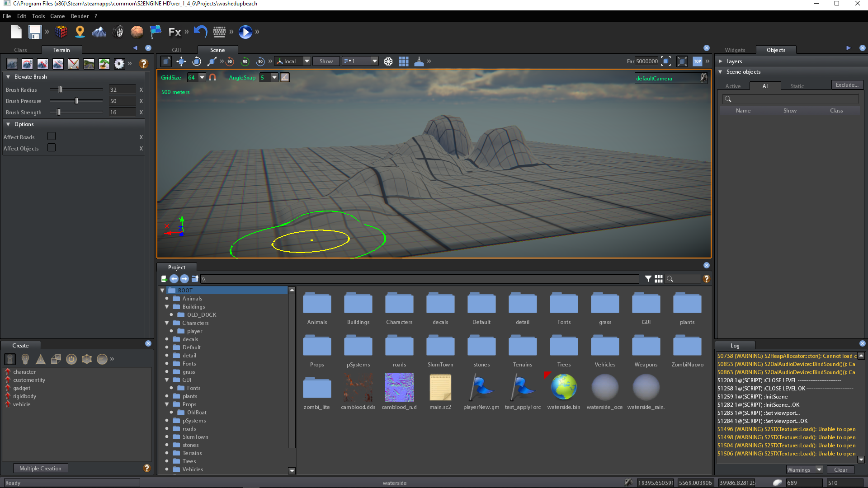This screenshot has height=488, width=868.
Task: Click the new project blank page icon
Action: pyautogui.click(x=16, y=32)
